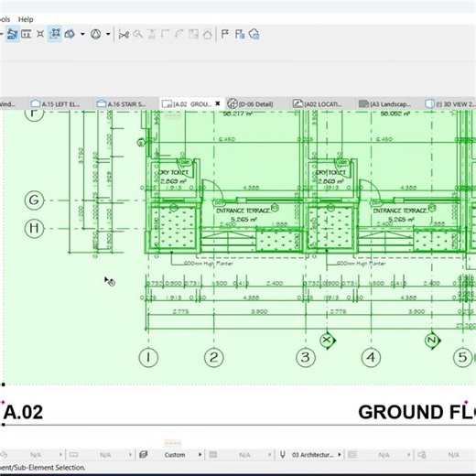476x476 pixels.
Task: Select the X section marker
Action: [x=327, y=340]
